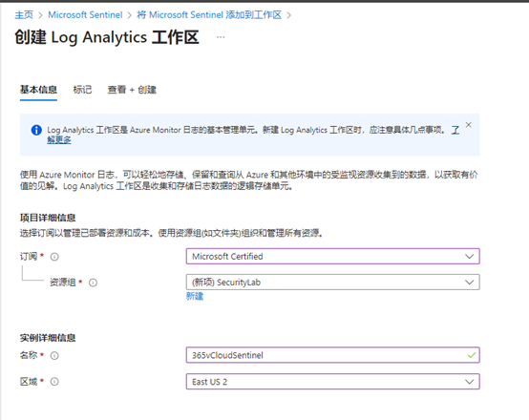Image resolution: width=529 pixels, height=420 pixels.
Task: Click the 365vCloudSentinel name input field
Action: [332, 355]
